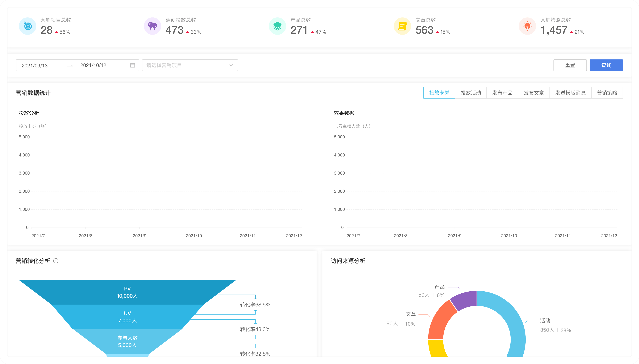Switch to the 发布文章 tab
The width and height of the screenshot is (639, 364).
tap(534, 93)
